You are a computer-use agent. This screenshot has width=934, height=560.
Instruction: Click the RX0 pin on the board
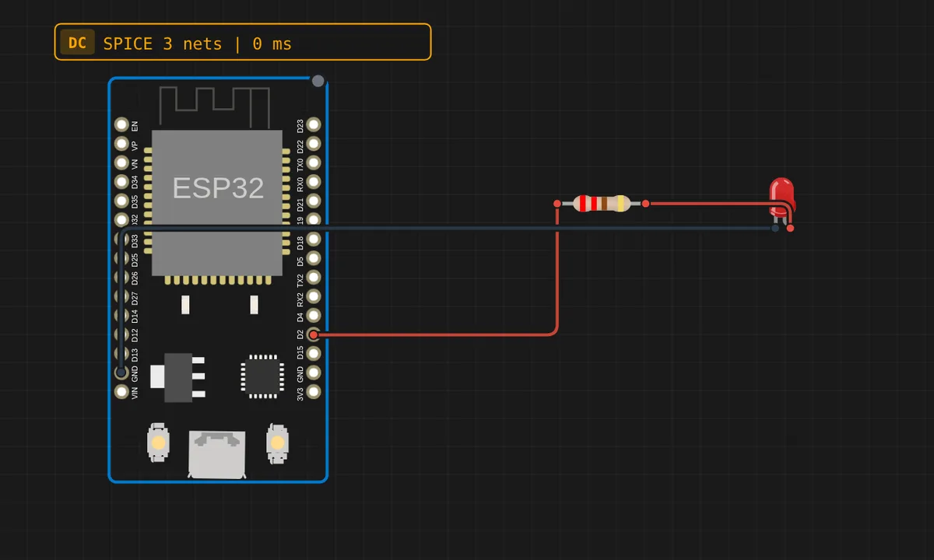(x=314, y=182)
